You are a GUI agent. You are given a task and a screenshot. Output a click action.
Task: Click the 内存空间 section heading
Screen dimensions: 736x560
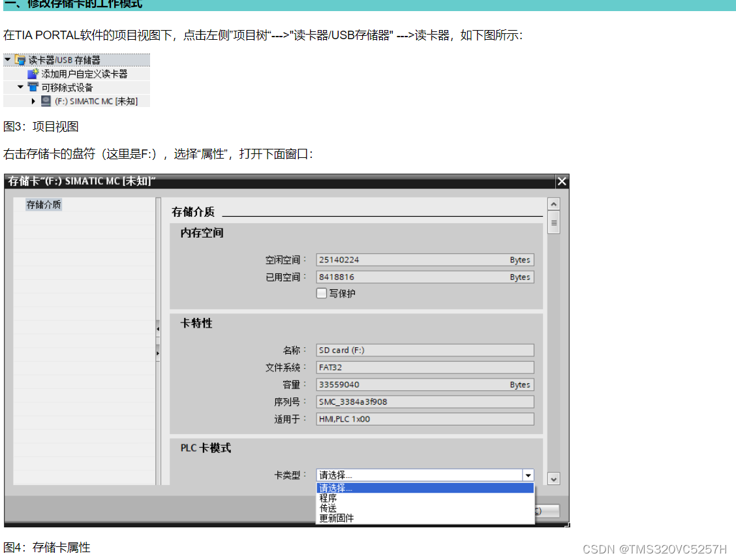[202, 233]
